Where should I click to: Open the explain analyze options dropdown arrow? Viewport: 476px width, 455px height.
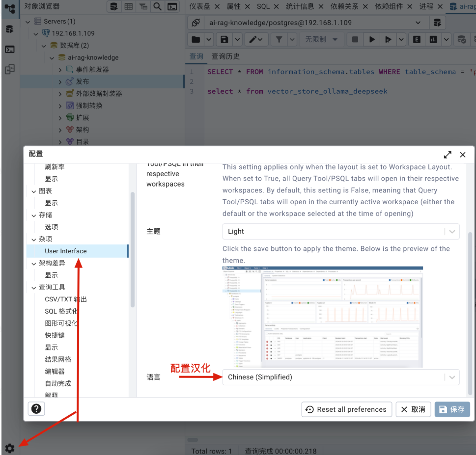[446, 39]
